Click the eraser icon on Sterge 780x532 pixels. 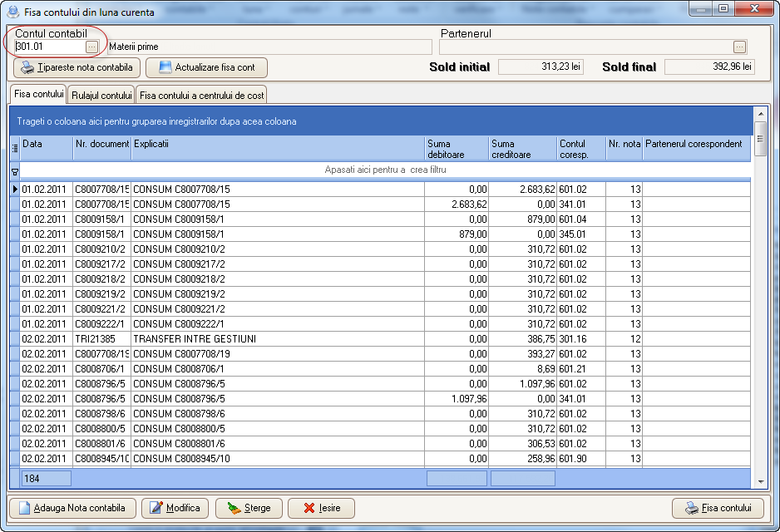coord(234,508)
